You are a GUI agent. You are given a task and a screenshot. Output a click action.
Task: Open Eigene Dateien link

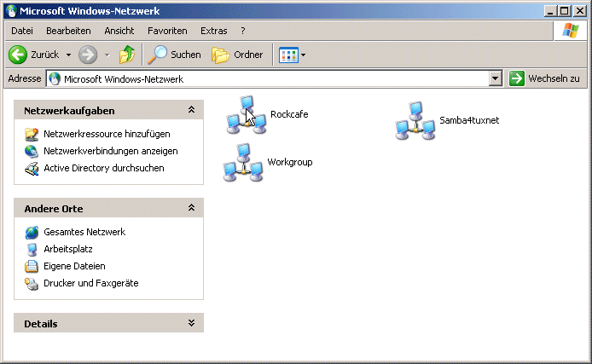(74, 266)
